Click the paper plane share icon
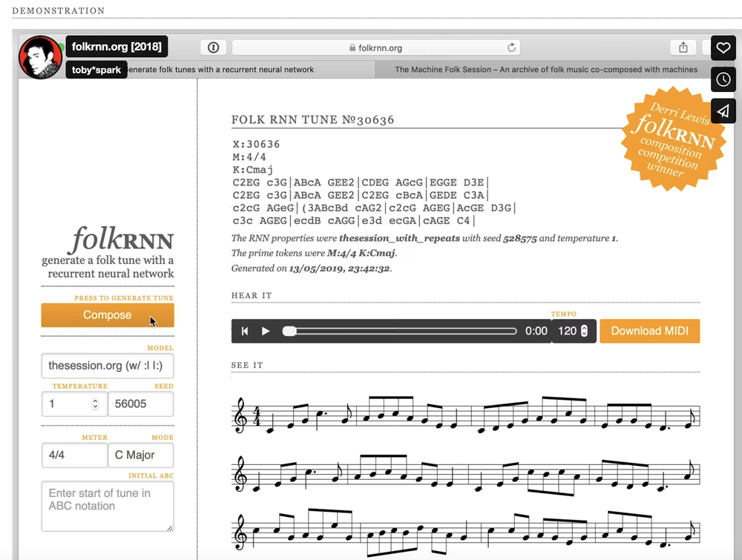The height and width of the screenshot is (560, 742). tap(723, 111)
